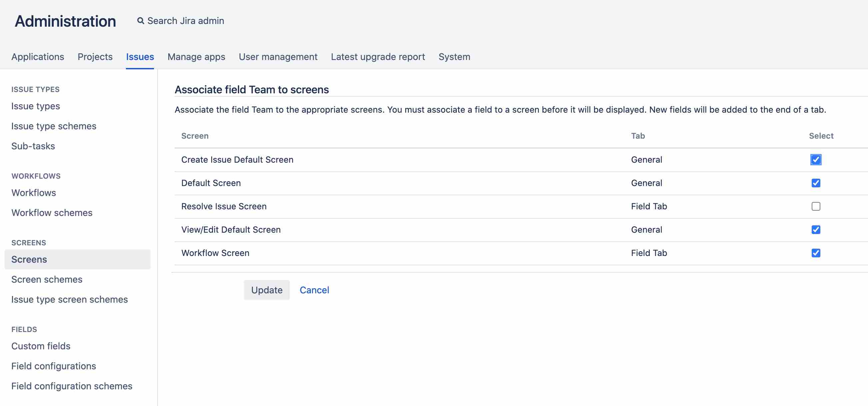This screenshot has height=406, width=868.
Task: Click the Cancel link
Action: point(314,290)
